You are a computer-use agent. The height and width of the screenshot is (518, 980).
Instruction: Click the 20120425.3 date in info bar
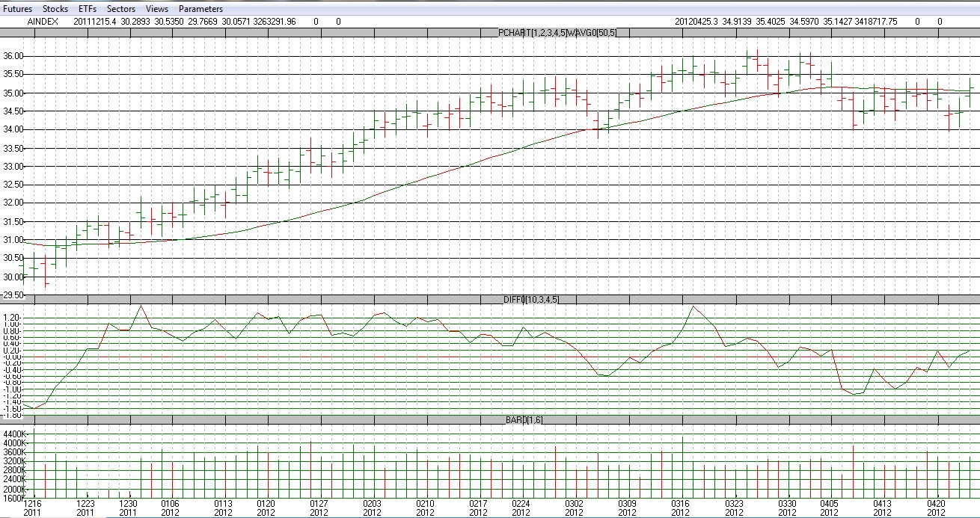click(695, 22)
